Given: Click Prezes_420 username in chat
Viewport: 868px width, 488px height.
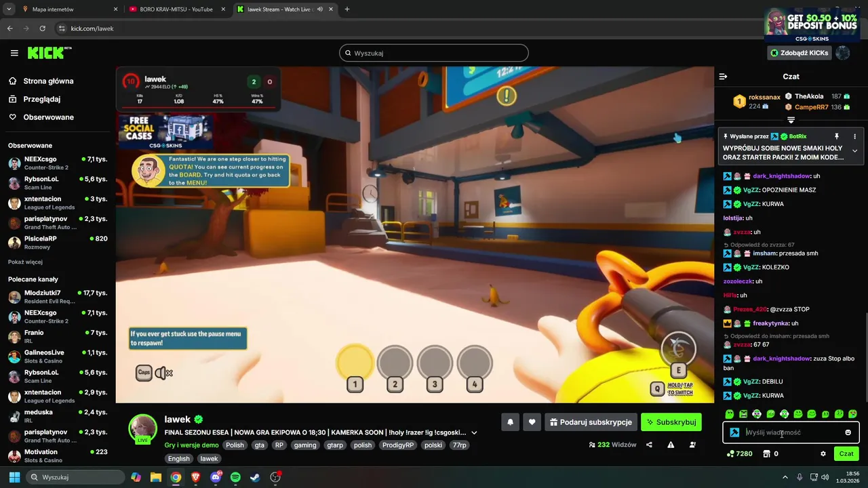Looking at the screenshot, I should pos(750,309).
